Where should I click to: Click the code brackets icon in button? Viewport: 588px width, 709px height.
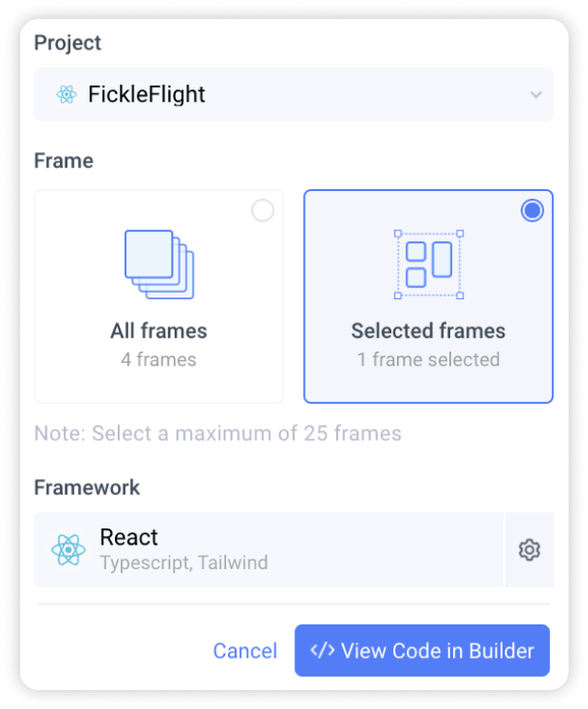[x=322, y=651]
